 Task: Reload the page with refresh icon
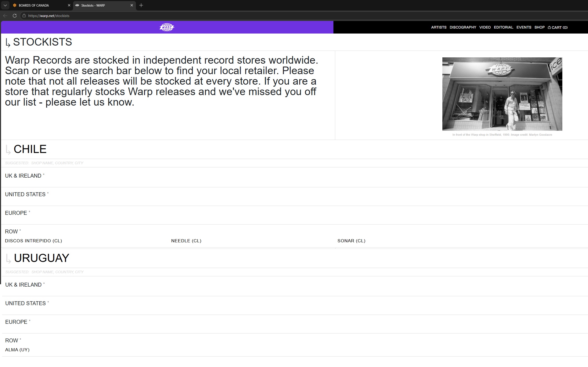pos(15,16)
